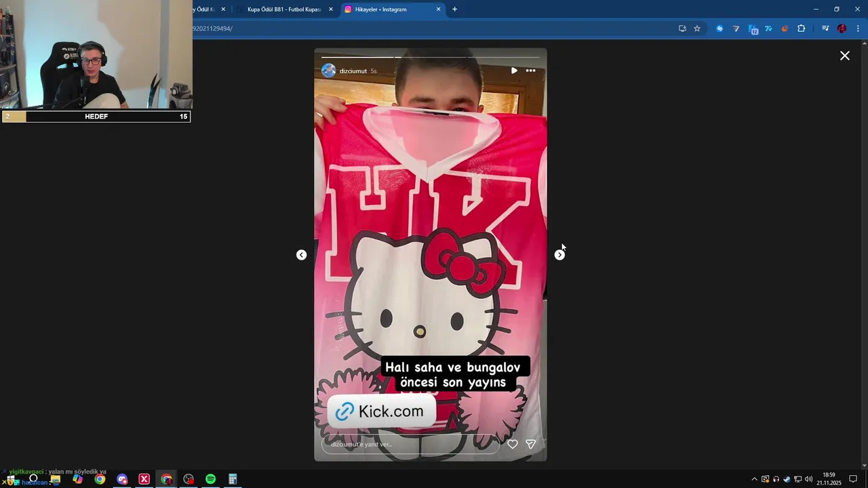Screen dimensions: 868x488
Task: Open the volume control in tray
Action: 808,479
